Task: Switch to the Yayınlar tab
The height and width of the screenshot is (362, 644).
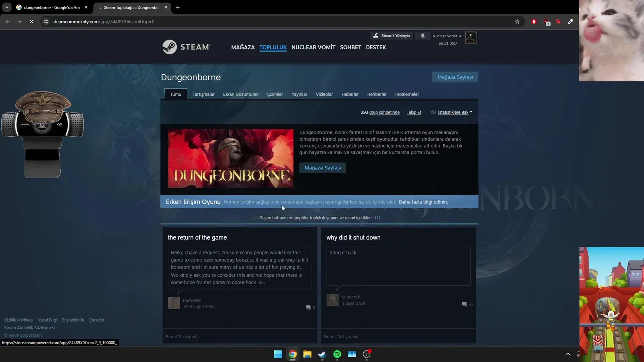Action: [299, 94]
